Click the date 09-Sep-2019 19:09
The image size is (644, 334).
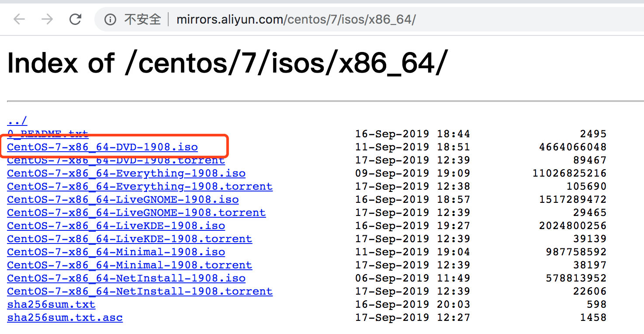pos(412,173)
